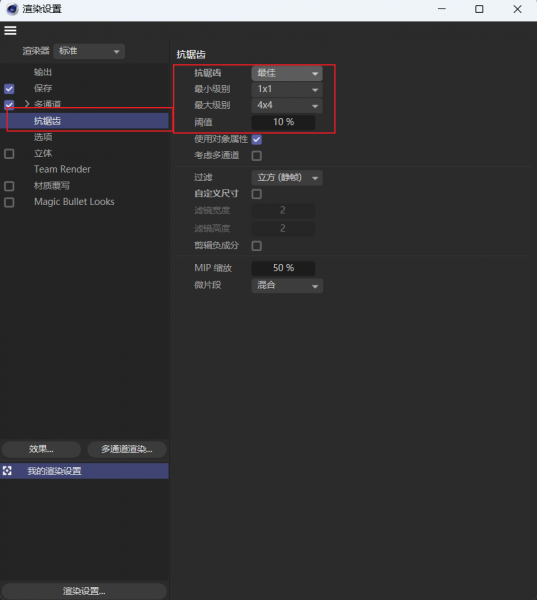Image resolution: width=537 pixels, height=600 pixels.
Task: Click the MIP 缩放 50 % field
Action: tap(283, 268)
